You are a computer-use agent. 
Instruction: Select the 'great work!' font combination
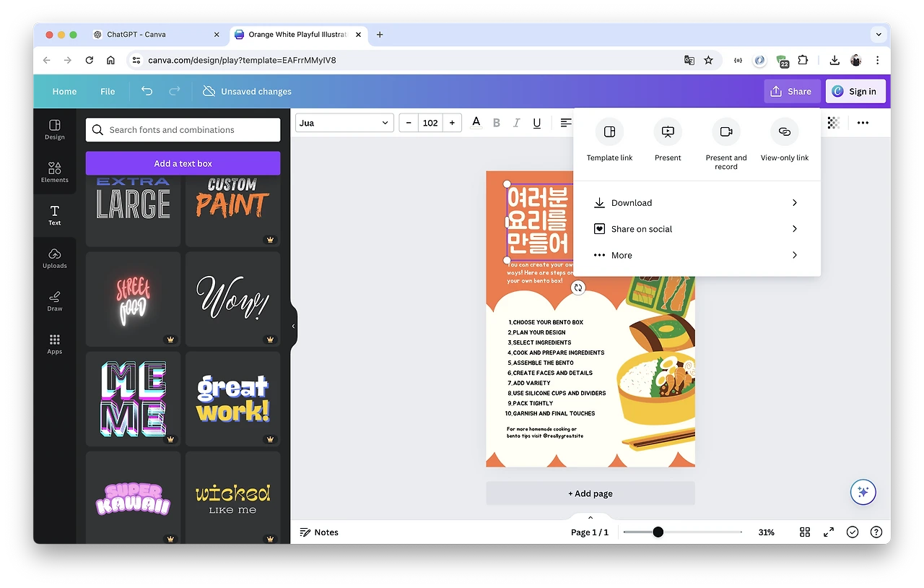(232, 399)
